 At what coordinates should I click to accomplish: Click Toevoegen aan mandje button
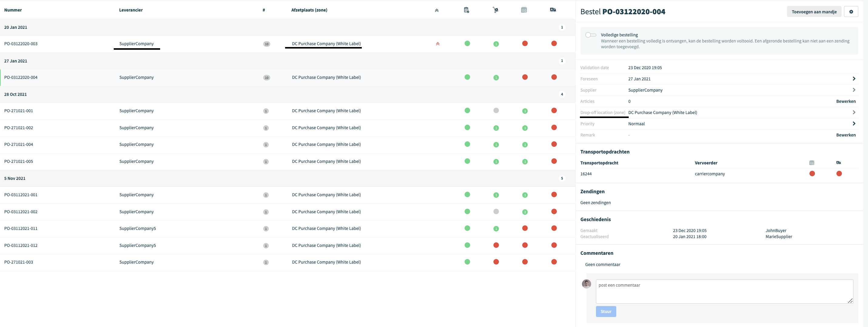point(814,12)
